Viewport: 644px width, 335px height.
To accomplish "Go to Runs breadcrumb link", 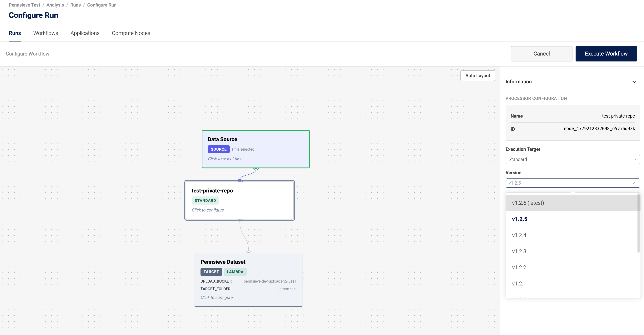I will click(x=76, y=5).
